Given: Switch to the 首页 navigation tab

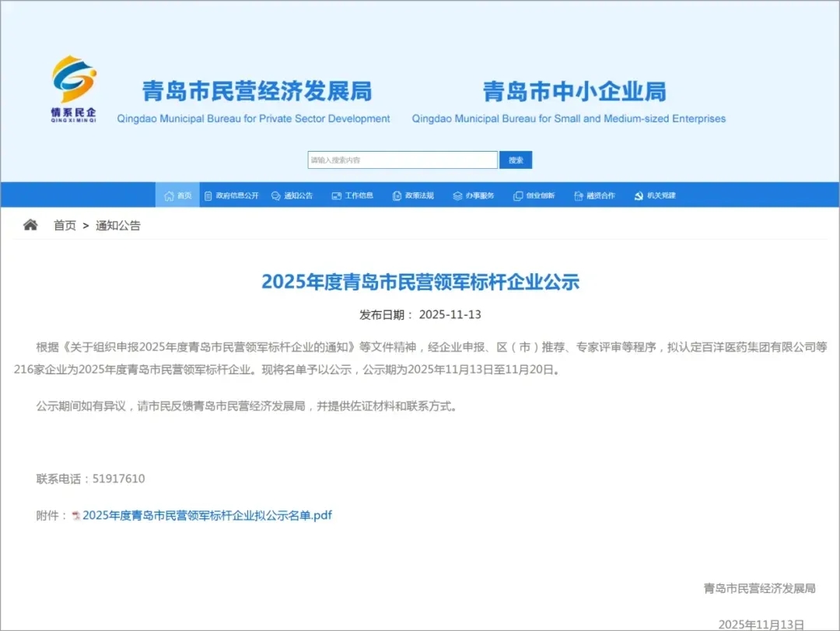Looking at the screenshot, I should [x=180, y=195].
